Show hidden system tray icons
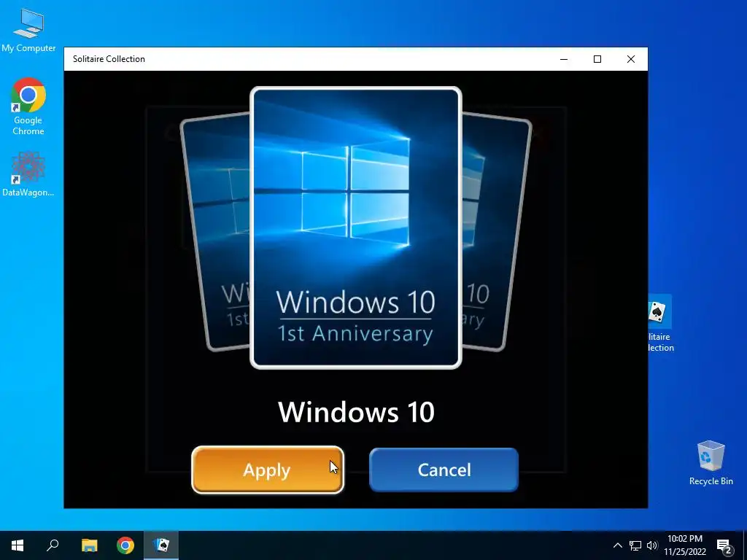Viewport: 747px width, 560px height. click(x=617, y=545)
